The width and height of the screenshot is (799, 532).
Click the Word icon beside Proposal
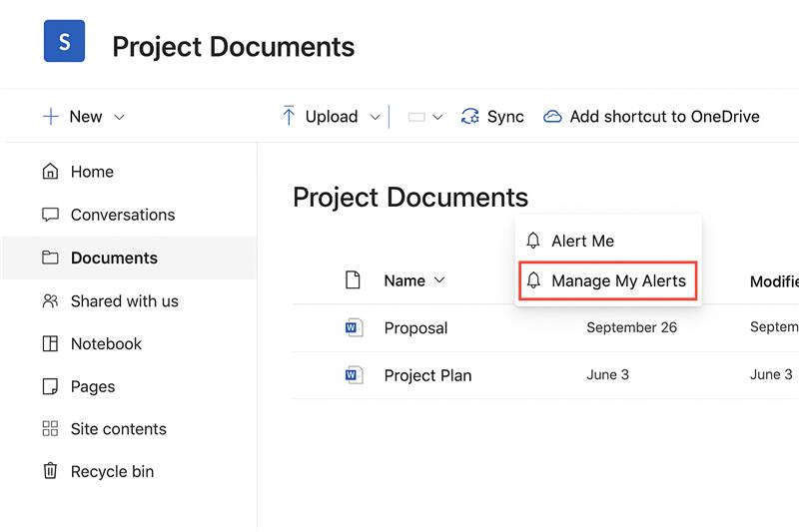point(353,327)
